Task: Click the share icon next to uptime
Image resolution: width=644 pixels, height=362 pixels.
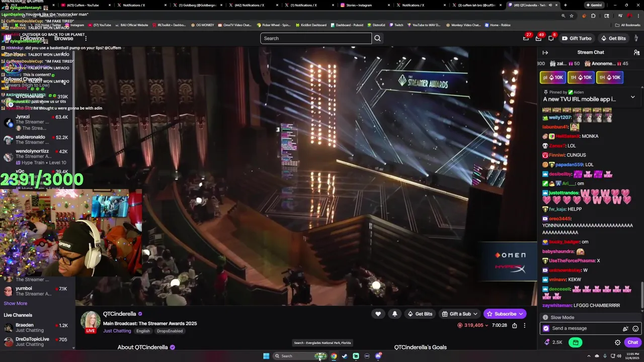Action: (514, 325)
